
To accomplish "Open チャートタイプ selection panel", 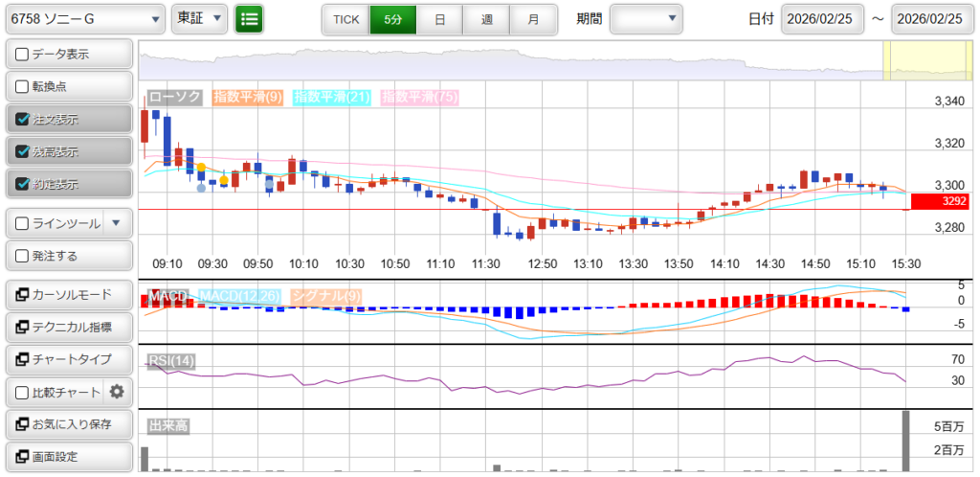I will [69, 359].
